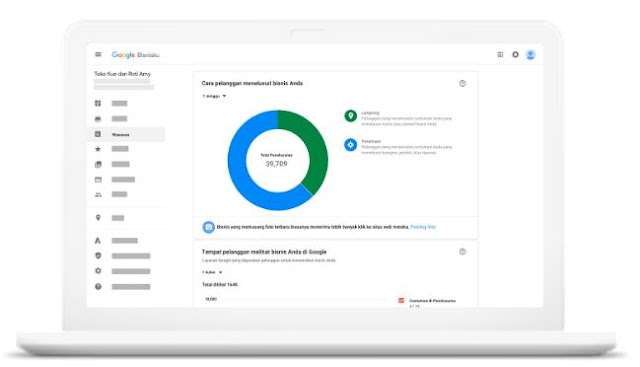
Task: Click the Langsung legend label
Action: [x=370, y=113]
